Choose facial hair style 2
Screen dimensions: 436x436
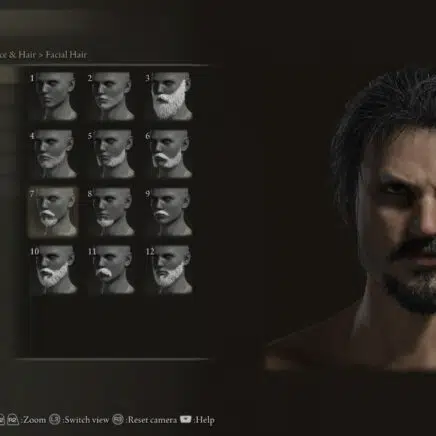click(111, 96)
